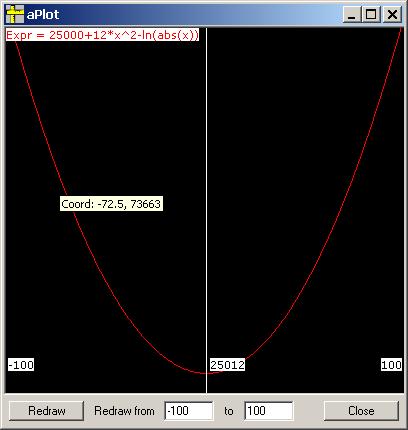Click the aPlot title bar text

[x=43, y=14]
